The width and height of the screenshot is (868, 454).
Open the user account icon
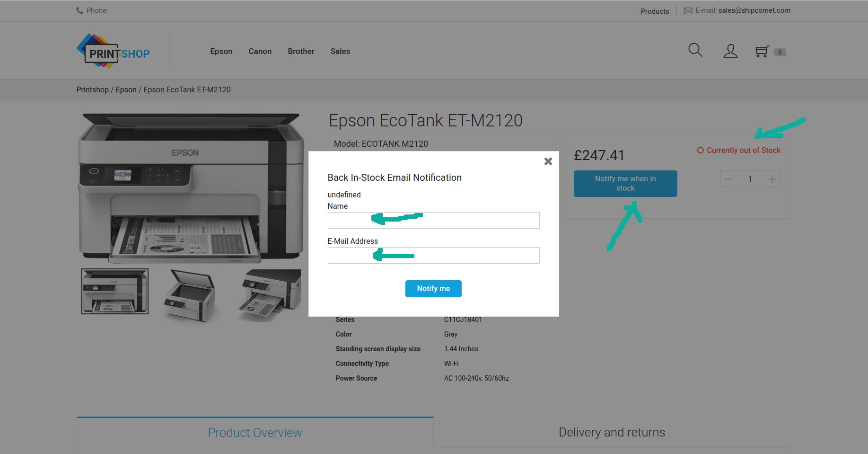point(730,51)
